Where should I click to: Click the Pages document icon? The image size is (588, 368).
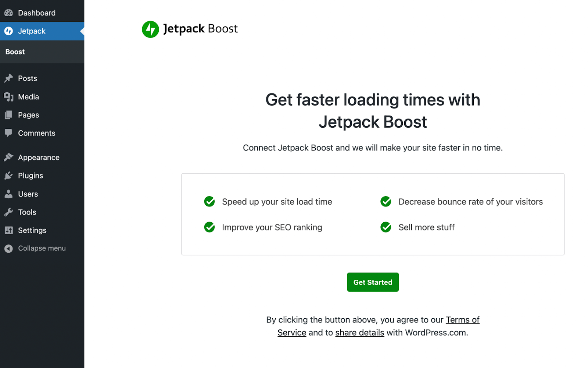click(x=9, y=115)
